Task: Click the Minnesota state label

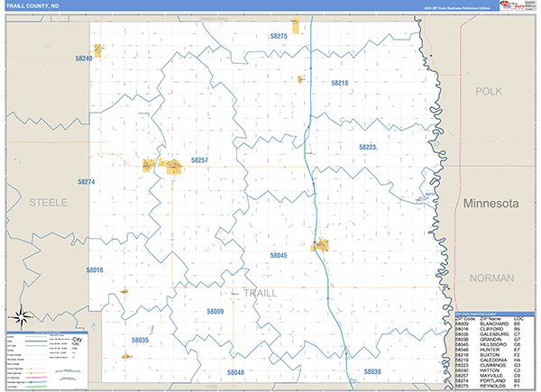Action: [x=491, y=204]
